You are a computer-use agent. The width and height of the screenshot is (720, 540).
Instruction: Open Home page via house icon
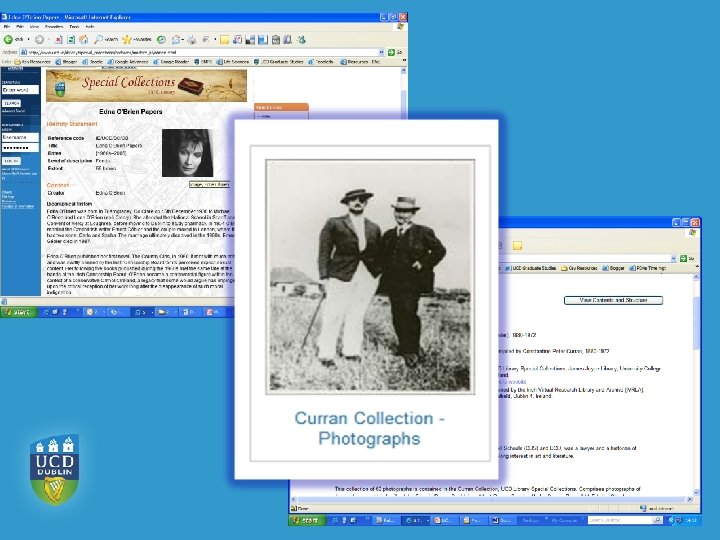coord(84,39)
